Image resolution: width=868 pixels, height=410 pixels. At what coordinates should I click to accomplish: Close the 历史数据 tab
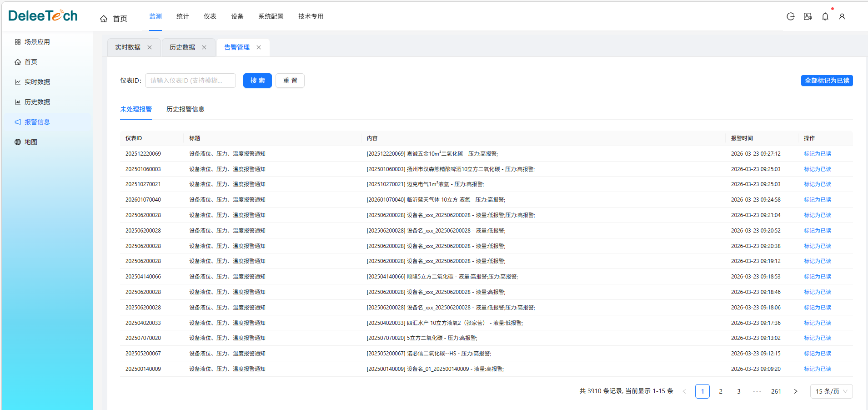tap(204, 47)
